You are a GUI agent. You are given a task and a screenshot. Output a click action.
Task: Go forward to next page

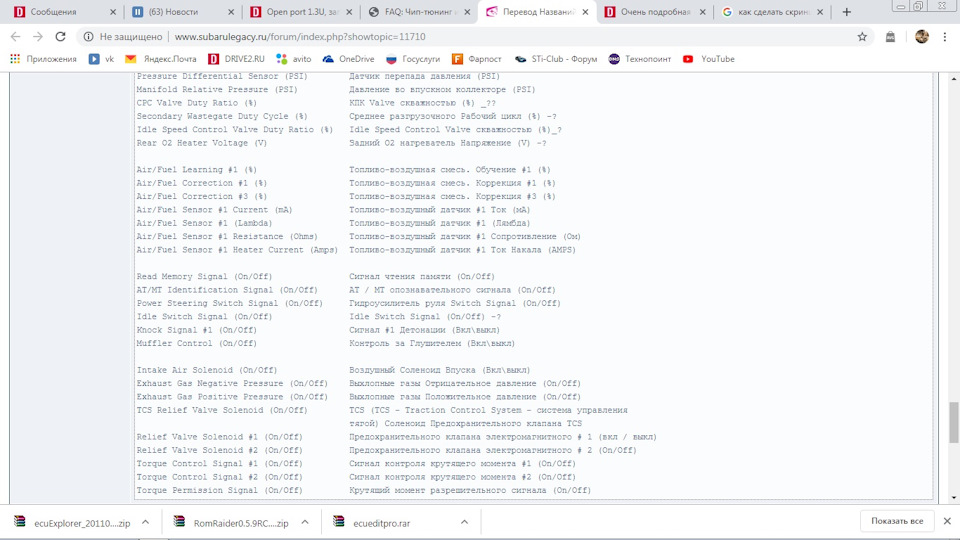click(38, 37)
